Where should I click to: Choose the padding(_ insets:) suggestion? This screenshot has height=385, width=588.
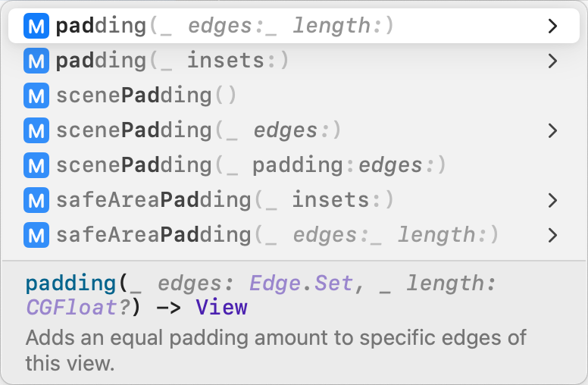tap(173, 61)
